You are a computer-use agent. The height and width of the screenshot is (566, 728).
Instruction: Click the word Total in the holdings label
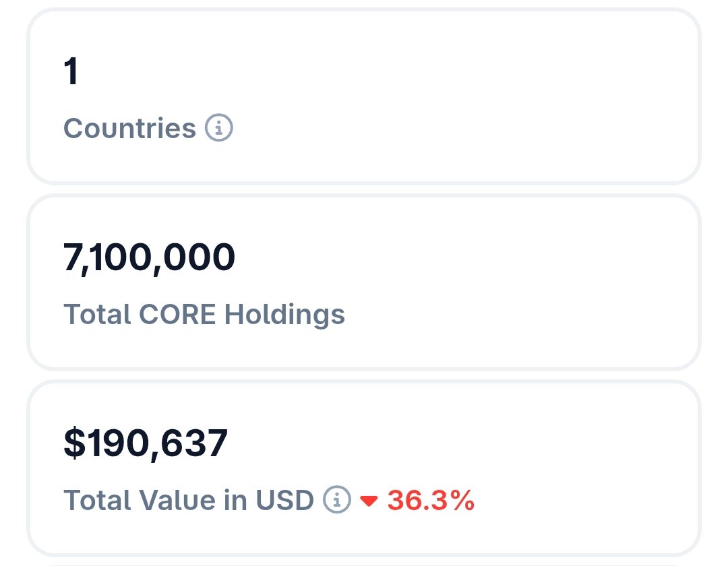pyautogui.click(x=97, y=314)
